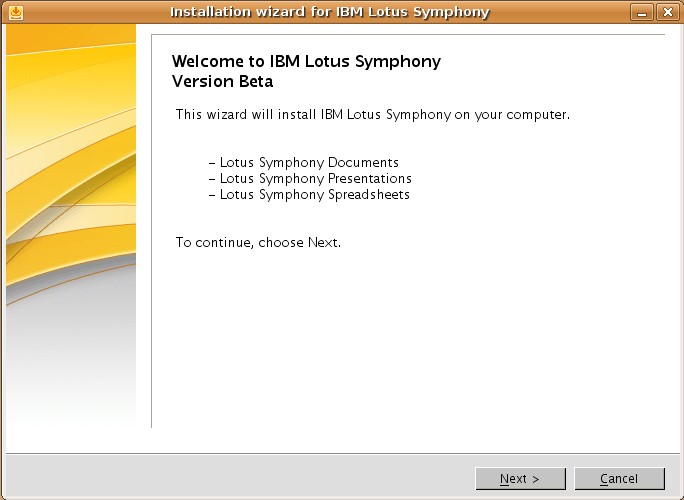Click the empty gray button bar beside Next
Screen dimensions: 684x500
pos(240,479)
